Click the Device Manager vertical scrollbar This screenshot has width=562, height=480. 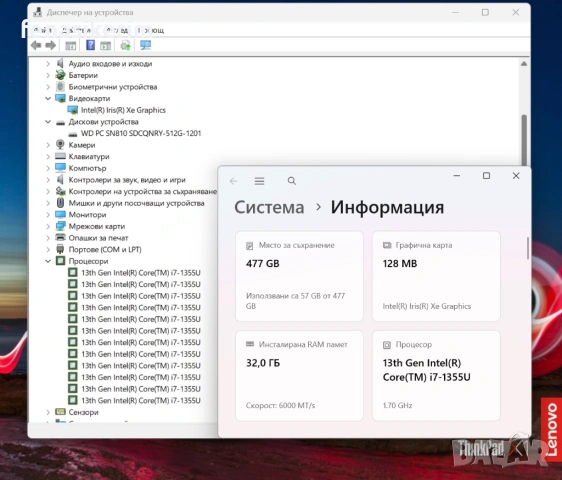click(524, 139)
